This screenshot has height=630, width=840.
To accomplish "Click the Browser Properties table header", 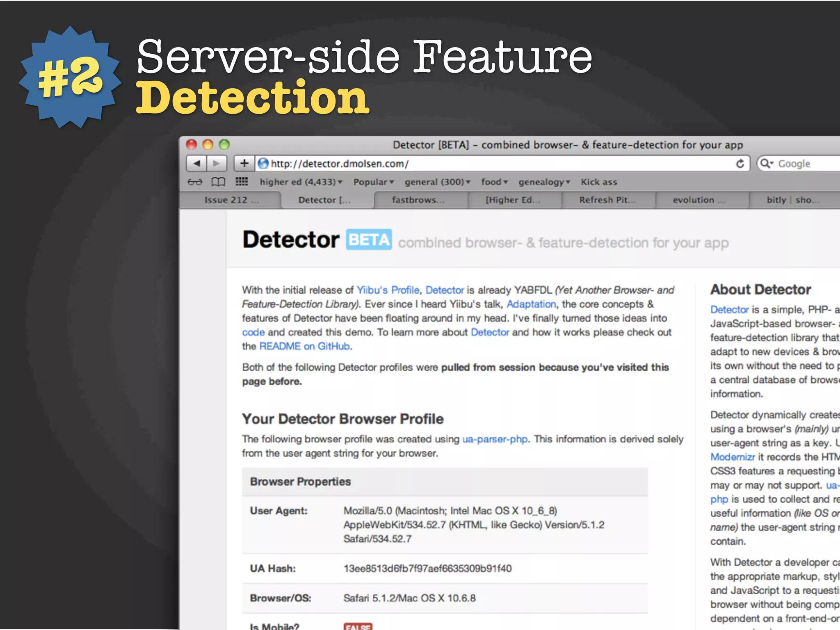I will [x=445, y=482].
